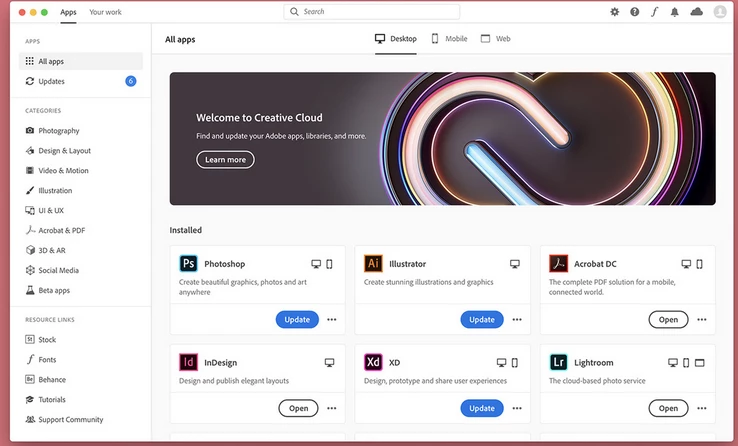The height and width of the screenshot is (446, 738).
Task: Open the Design & Layout category
Action: click(58, 151)
